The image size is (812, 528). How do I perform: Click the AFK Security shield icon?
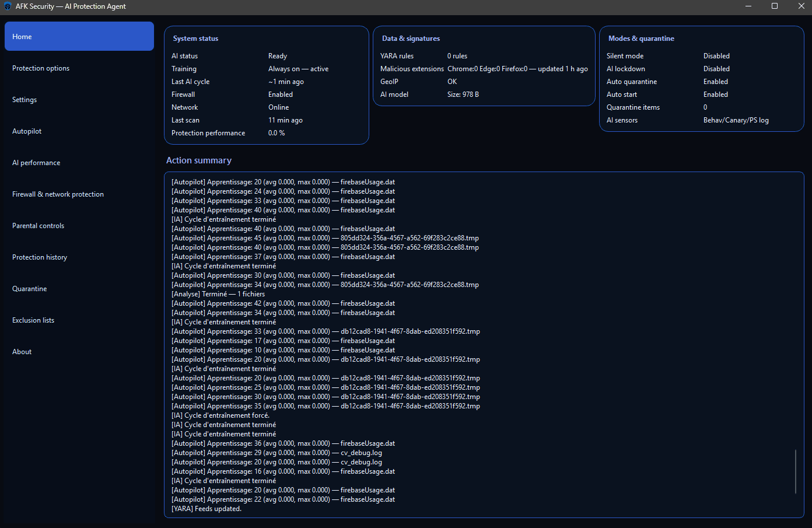pyautogui.click(x=8, y=7)
